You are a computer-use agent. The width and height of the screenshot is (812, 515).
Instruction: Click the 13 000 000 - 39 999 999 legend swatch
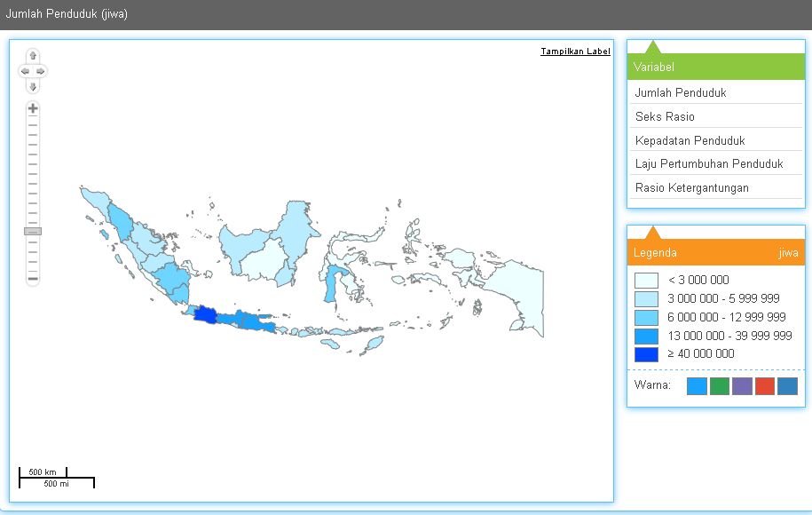646,336
